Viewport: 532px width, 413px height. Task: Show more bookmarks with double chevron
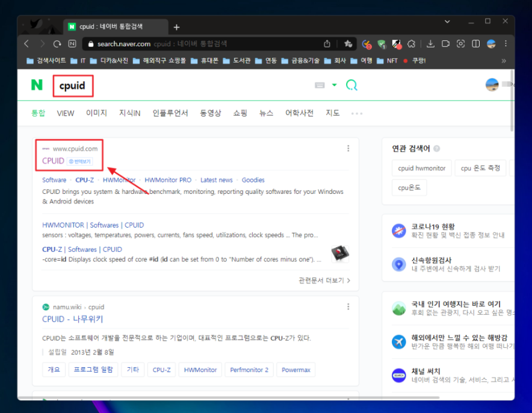click(x=504, y=61)
